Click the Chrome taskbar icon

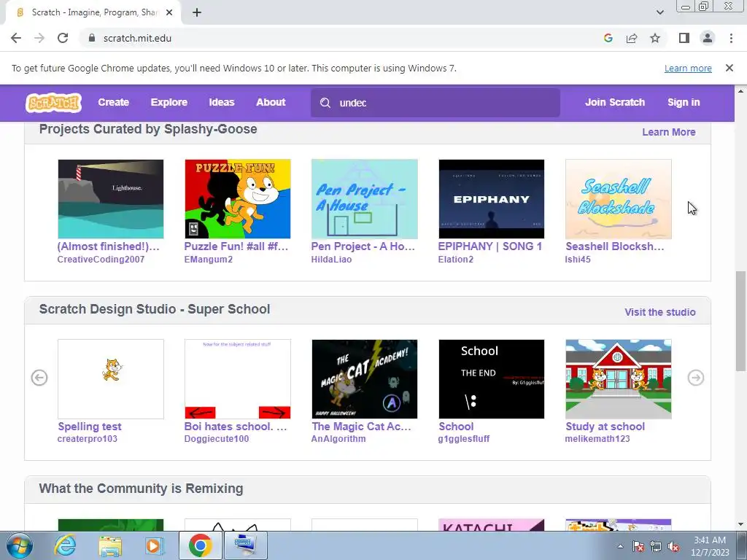pyautogui.click(x=200, y=545)
